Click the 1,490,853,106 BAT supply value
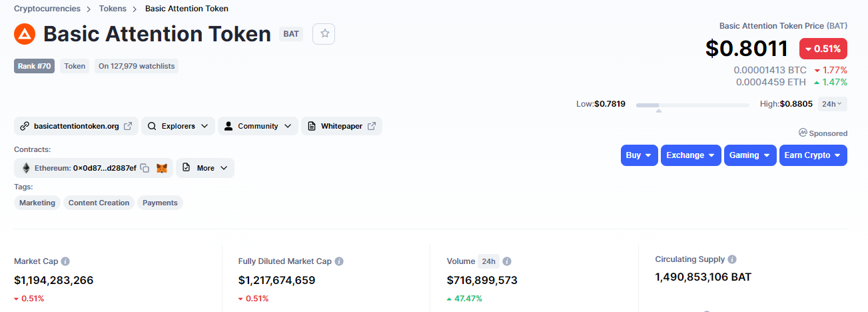The width and height of the screenshot is (868, 312). [703, 277]
